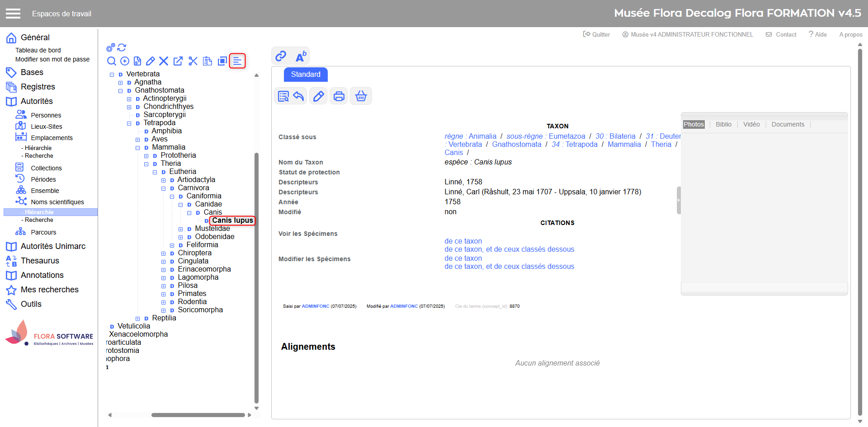
Task: Open the hamburger menu at top left
Action: point(13,14)
